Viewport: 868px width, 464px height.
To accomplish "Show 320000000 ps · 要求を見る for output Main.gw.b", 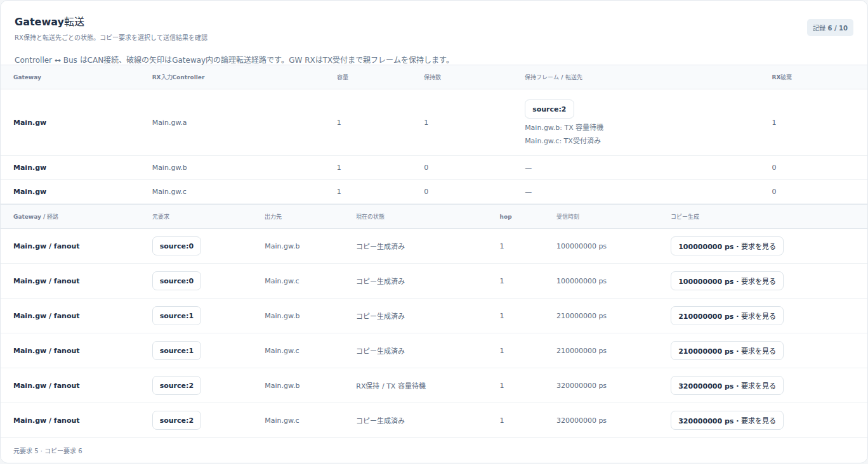I will click(727, 385).
